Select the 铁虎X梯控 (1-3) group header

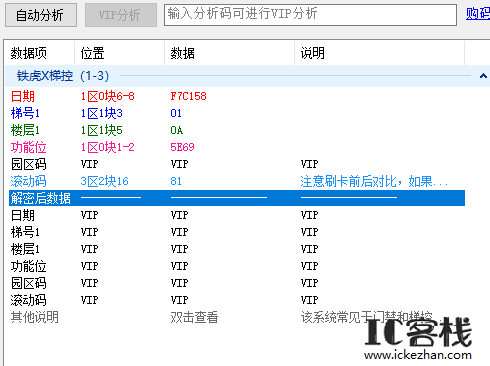point(247,76)
